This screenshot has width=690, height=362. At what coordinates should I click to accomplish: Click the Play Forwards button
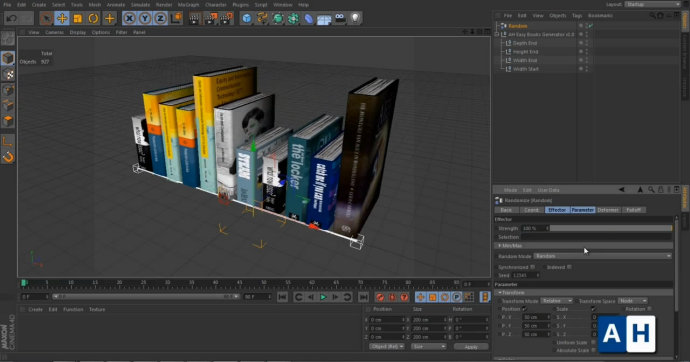(x=323, y=297)
